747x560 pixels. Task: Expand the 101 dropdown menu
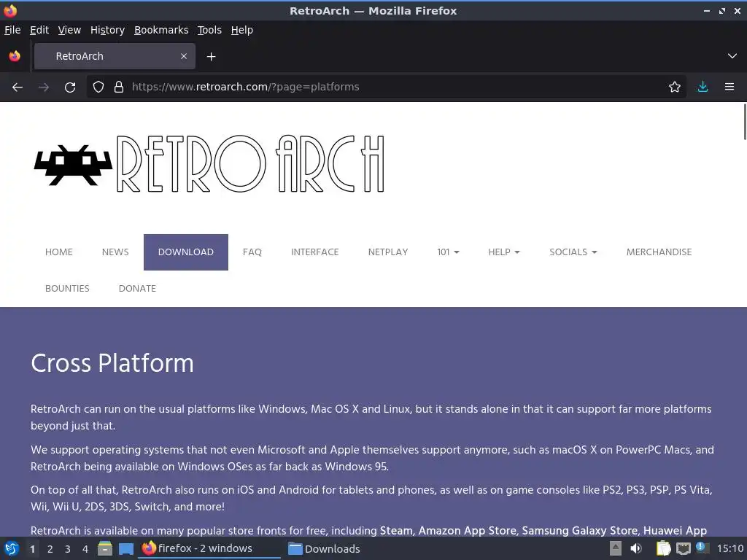coord(449,252)
